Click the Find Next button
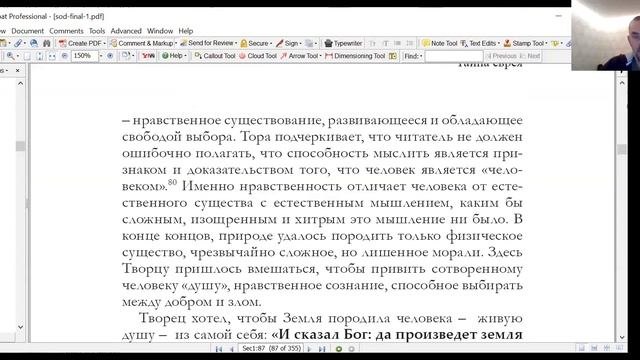Screen dimensions: 640x360 click(530, 56)
